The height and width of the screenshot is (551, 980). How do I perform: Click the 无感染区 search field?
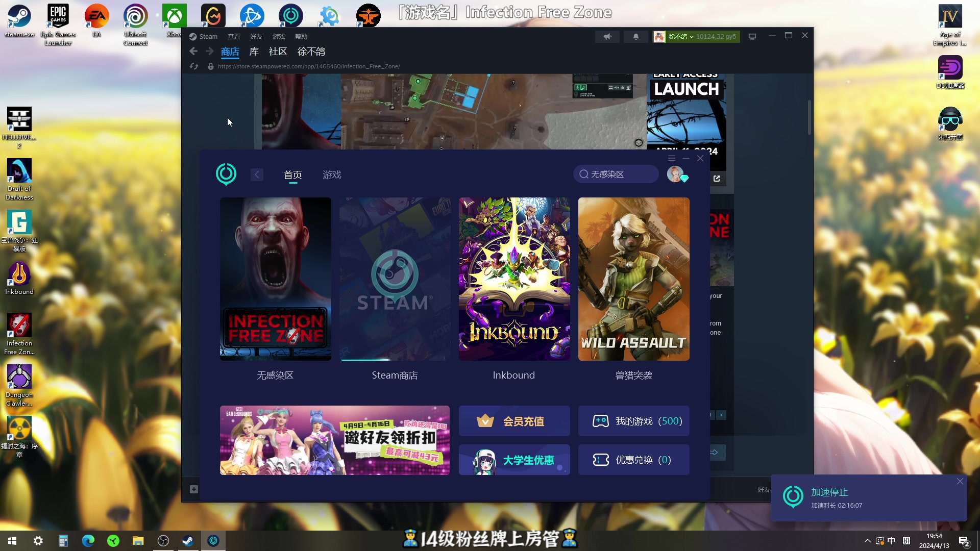(616, 174)
